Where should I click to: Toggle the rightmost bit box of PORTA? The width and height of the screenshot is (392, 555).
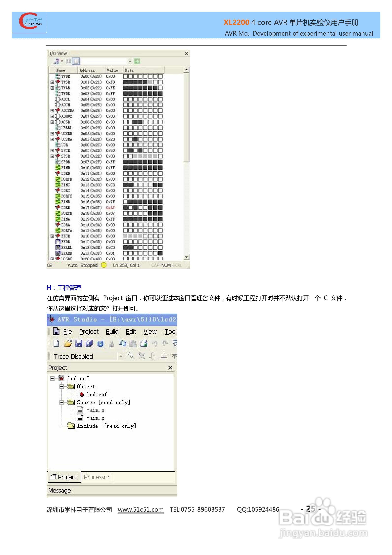(x=160, y=231)
